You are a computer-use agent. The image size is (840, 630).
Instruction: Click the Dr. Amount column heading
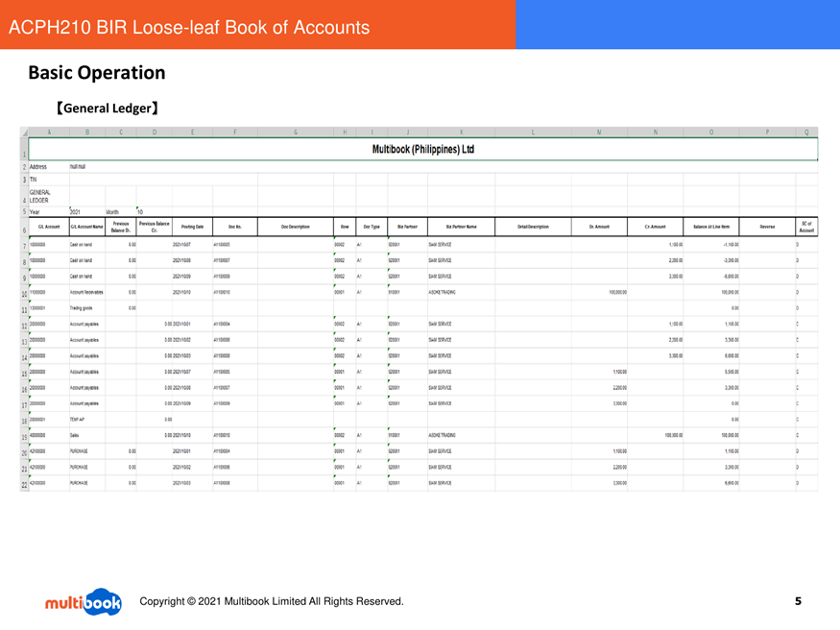point(599,228)
